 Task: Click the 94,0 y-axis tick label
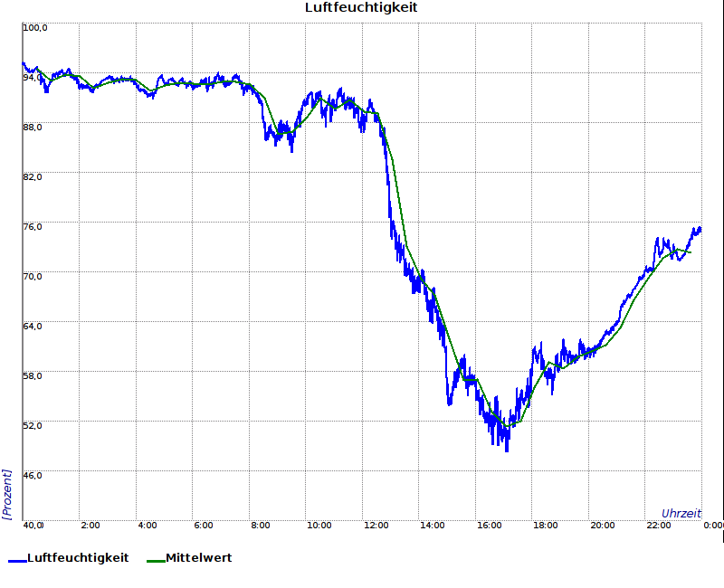pos(33,78)
